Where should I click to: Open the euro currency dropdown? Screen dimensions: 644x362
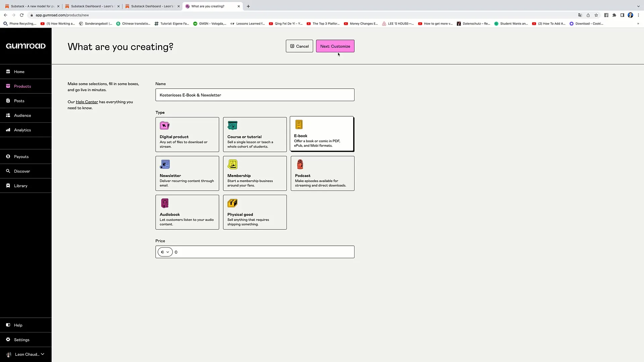point(165,252)
